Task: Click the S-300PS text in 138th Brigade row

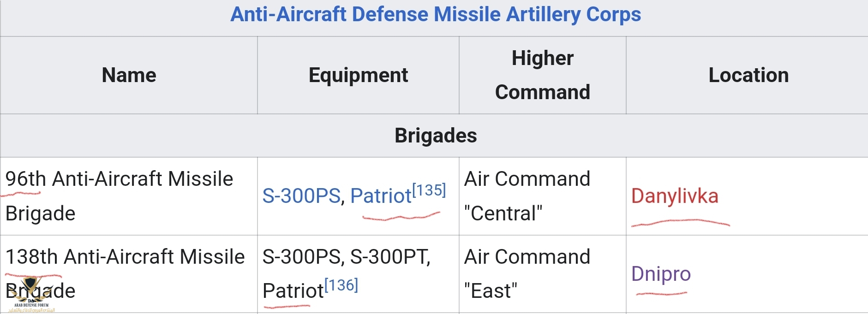Action: 301,257
